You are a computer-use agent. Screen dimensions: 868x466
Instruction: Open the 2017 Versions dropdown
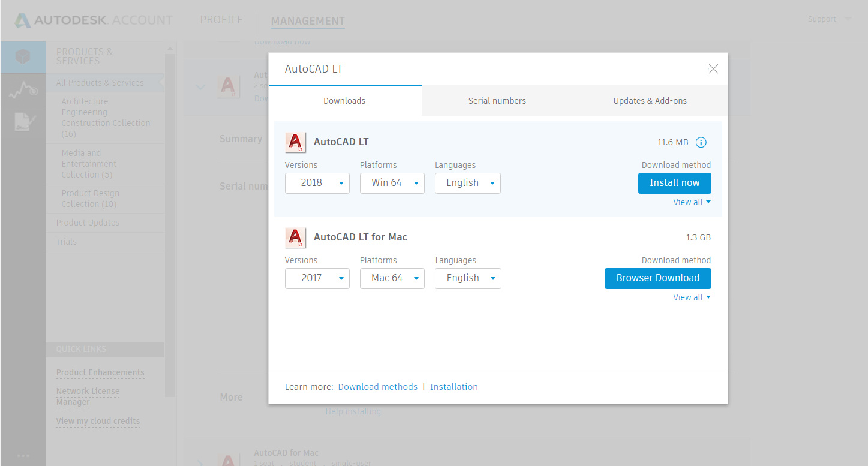pyautogui.click(x=317, y=278)
